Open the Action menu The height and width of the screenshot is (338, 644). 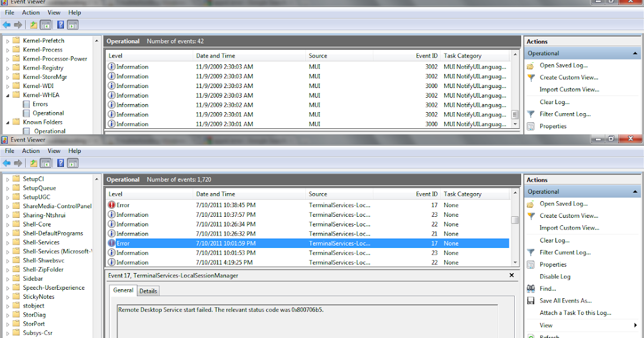31,151
